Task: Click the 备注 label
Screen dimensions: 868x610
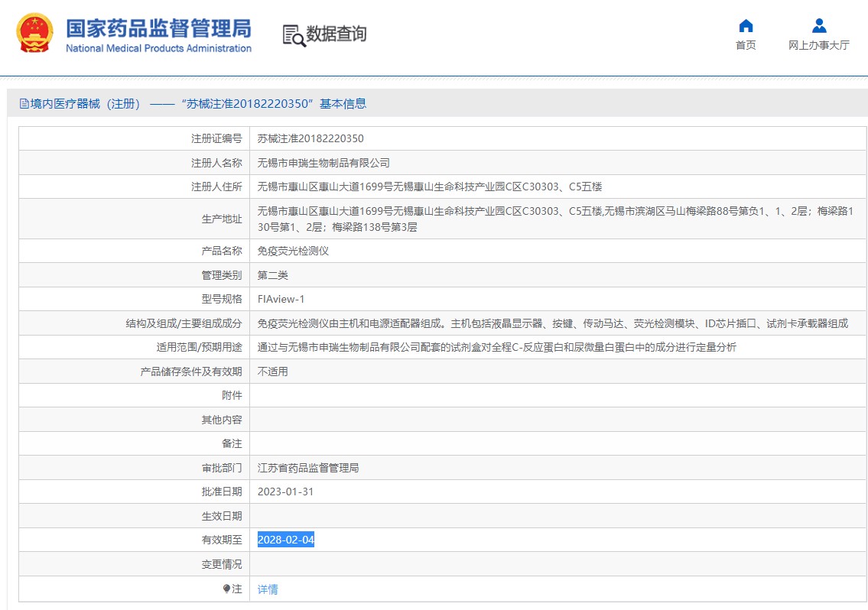Action: 232,443
